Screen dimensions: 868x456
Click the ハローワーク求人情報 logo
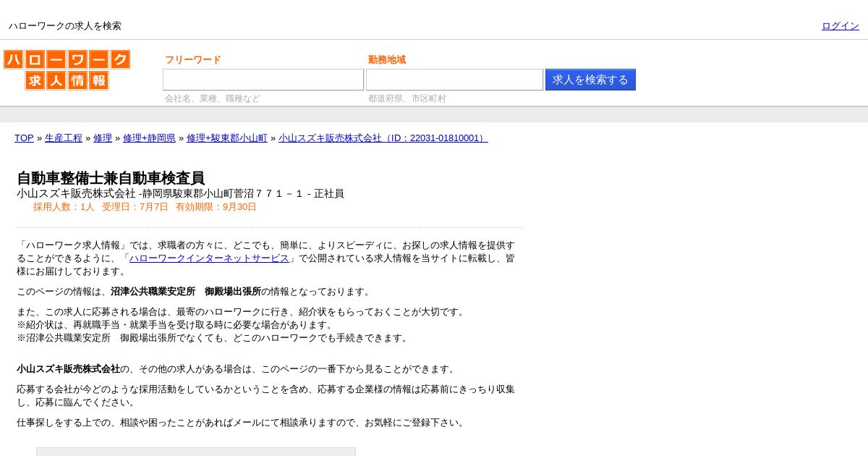point(67,70)
